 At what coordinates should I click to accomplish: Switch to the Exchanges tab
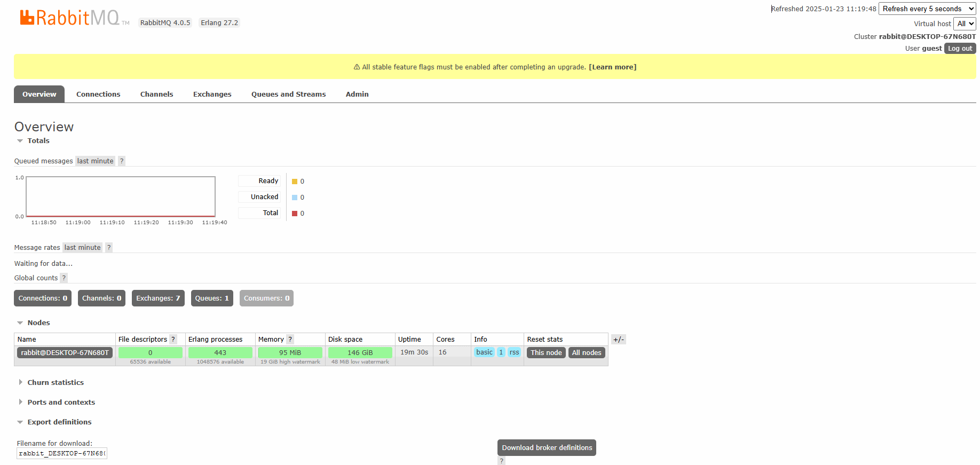(212, 94)
